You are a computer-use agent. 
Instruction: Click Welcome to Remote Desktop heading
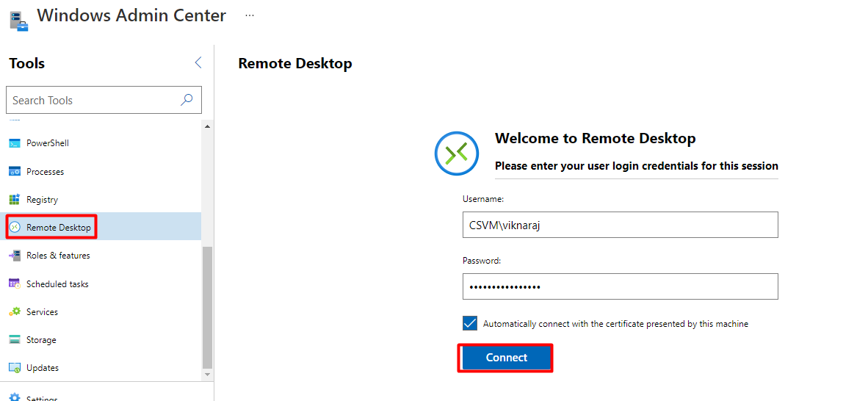pyautogui.click(x=595, y=138)
